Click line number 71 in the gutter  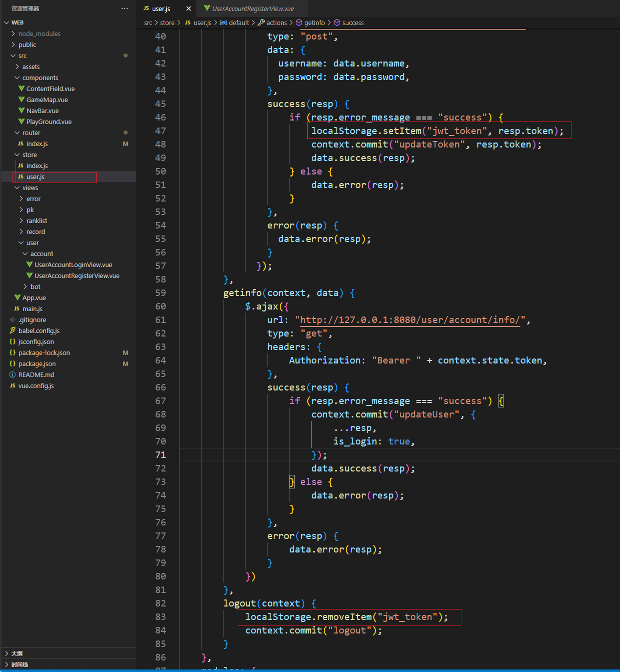tap(160, 454)
